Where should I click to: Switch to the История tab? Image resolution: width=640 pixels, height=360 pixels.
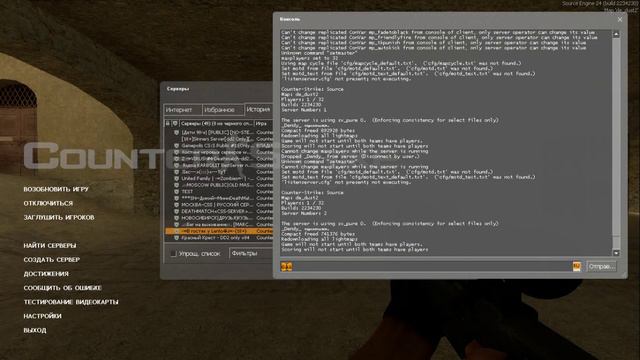(x=259, y=109)
